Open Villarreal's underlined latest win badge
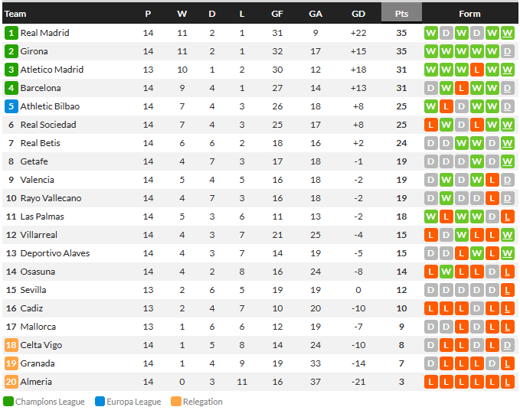 click(508, 235)
